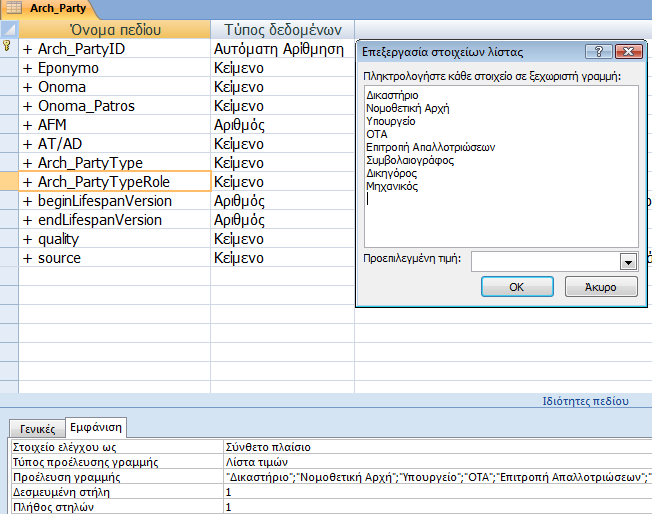Select the ΟΤΑ list entry

click(x=377, y=134)
